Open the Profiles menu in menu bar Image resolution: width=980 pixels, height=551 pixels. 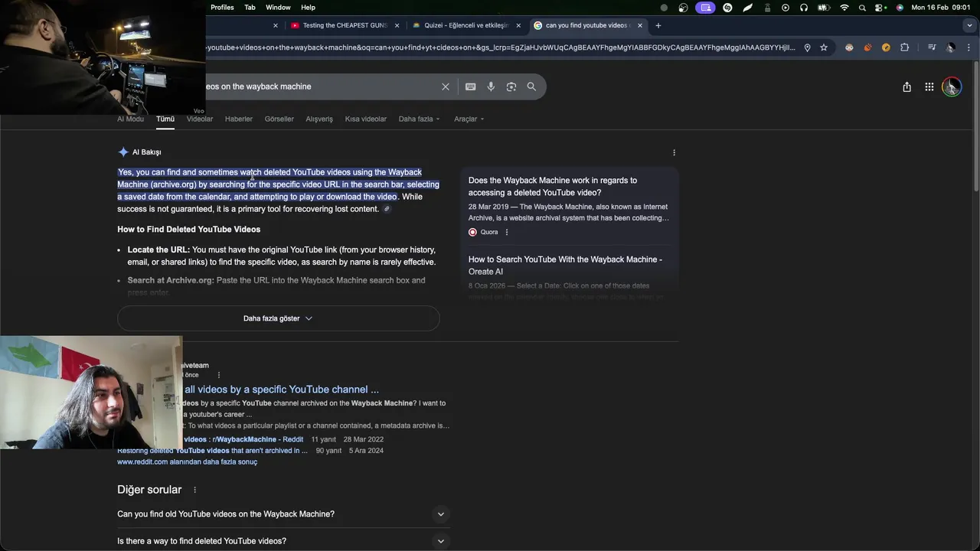[x=222, y=7]
